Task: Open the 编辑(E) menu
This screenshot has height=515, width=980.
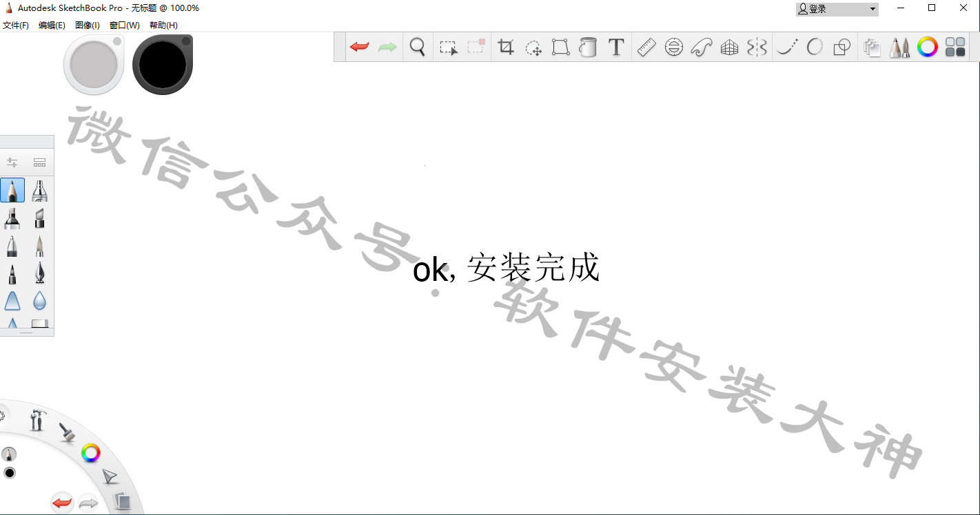Action: click(x=52, y=25)
